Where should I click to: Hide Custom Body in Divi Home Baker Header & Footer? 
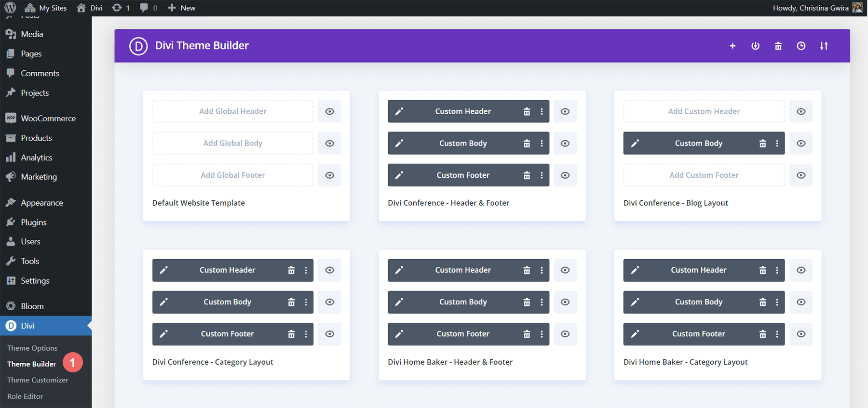565,302
